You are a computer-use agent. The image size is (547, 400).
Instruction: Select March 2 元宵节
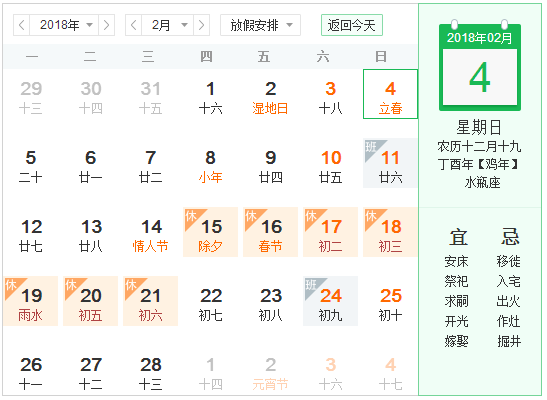(x=270, y=370)
